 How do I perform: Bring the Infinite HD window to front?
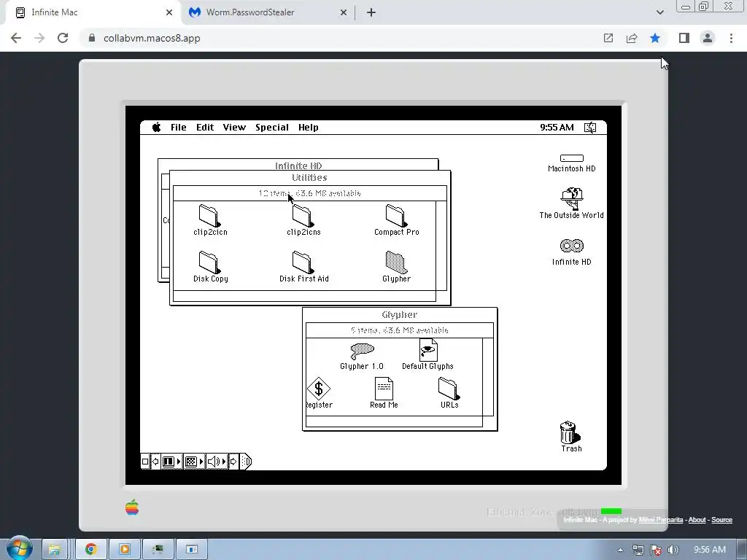tap(298, 165)
